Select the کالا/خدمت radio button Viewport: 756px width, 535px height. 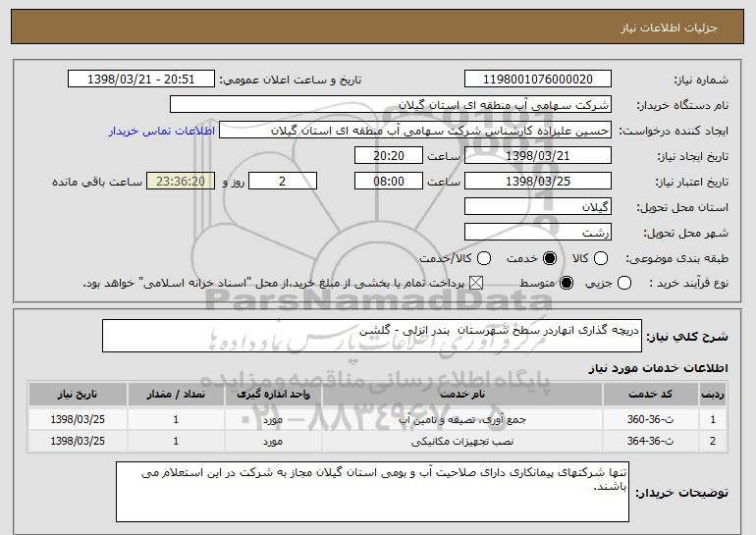[484, 258]
